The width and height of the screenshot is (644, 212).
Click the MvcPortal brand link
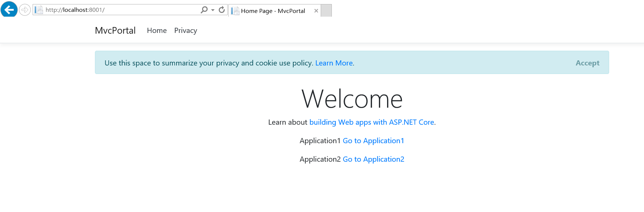(115, 31)
